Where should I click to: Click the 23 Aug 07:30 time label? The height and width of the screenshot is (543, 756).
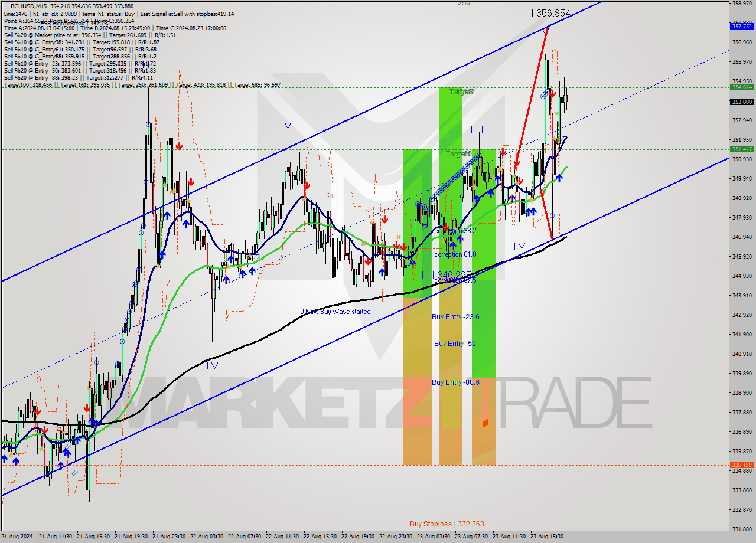(471, 537)
